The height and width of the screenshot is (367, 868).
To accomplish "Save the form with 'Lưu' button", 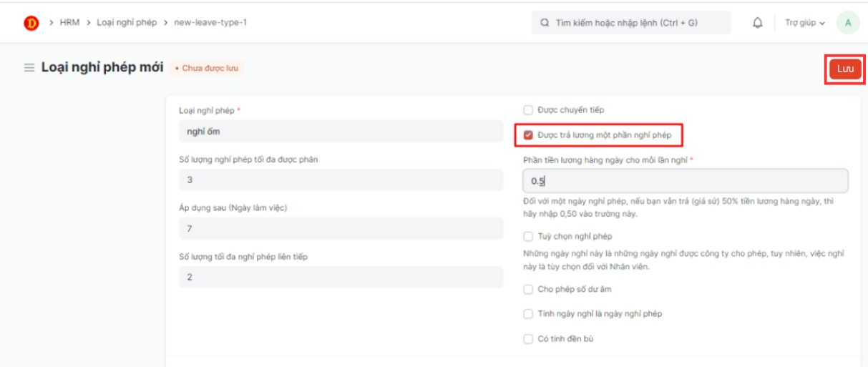I will coord(845,69).
